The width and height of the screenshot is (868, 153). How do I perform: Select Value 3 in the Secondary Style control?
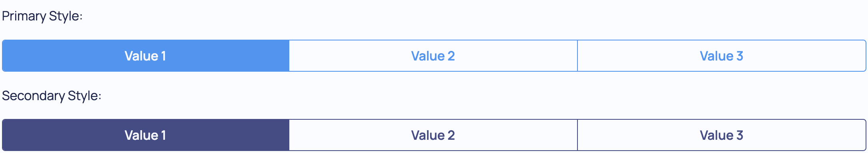pos(722,135)
